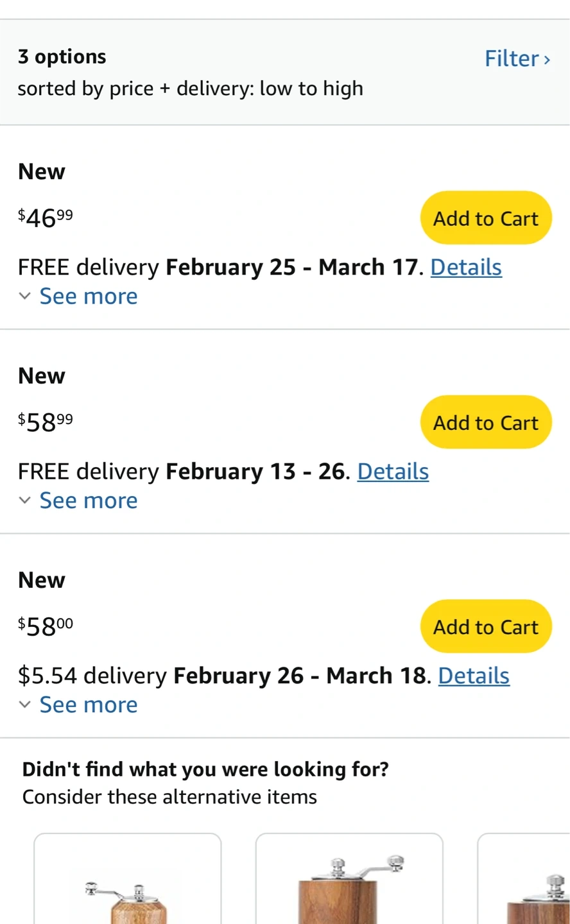The height and width of the screenshot is (924, 570).
Task: Click the chevron icon below the $46.99 delivery line
Action: [x=24, y=296]
